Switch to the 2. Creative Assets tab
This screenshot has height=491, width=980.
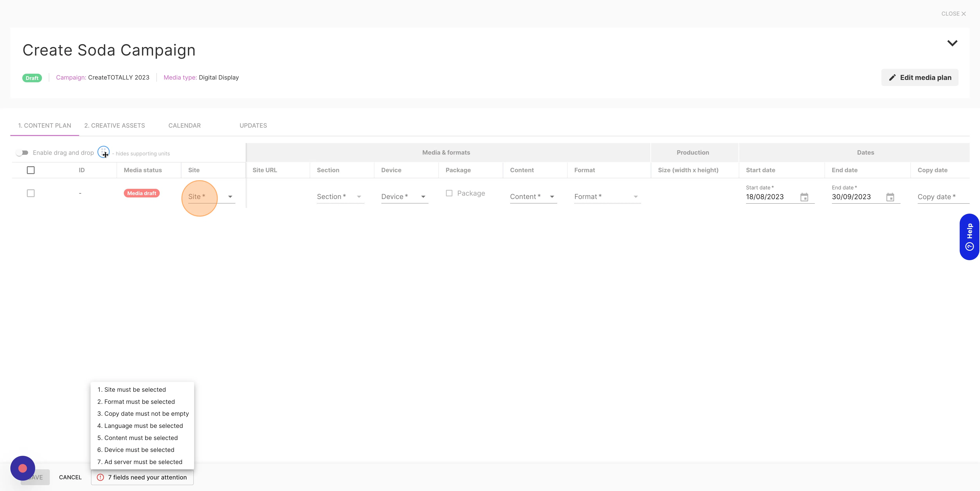[x=114, y=125]
